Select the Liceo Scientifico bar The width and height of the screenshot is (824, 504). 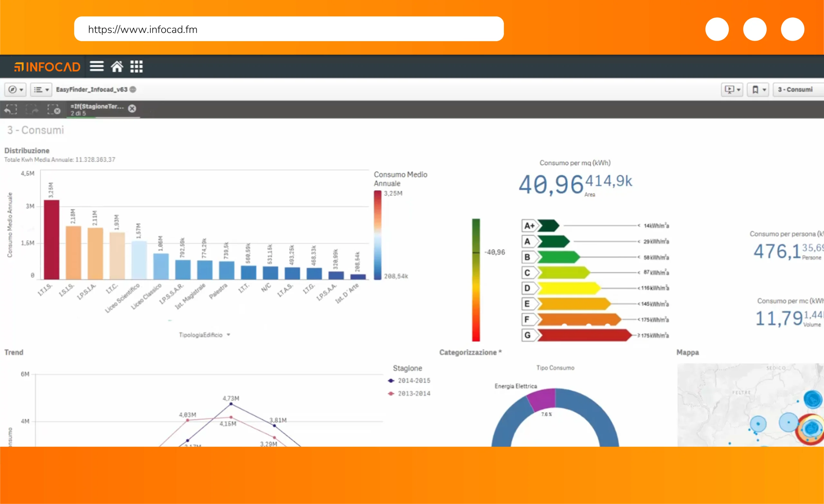point(139,260)
